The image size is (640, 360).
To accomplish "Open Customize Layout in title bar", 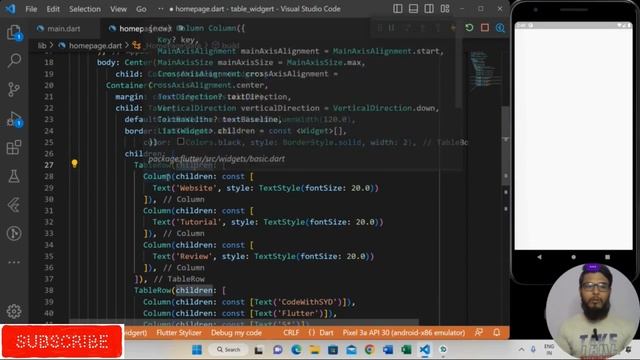I will (x=445, y=9).
